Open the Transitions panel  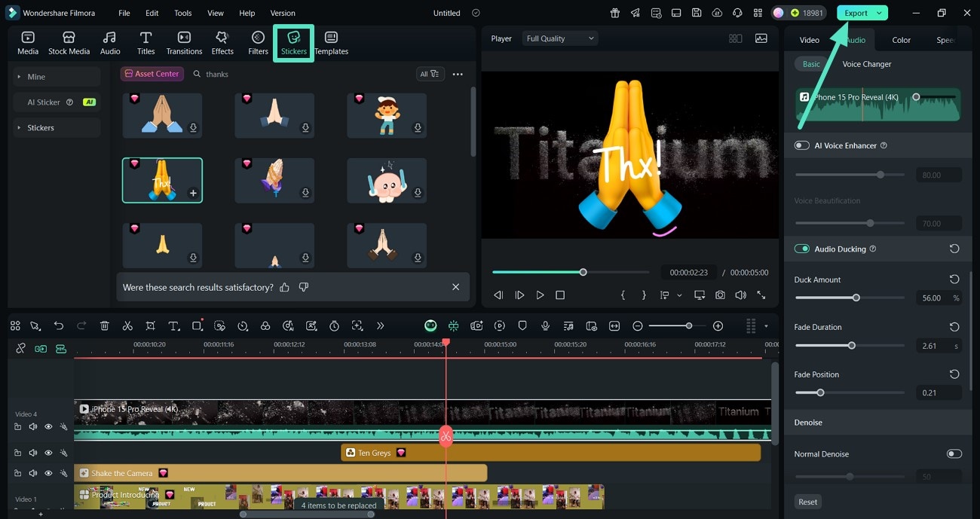pos(184,43)
